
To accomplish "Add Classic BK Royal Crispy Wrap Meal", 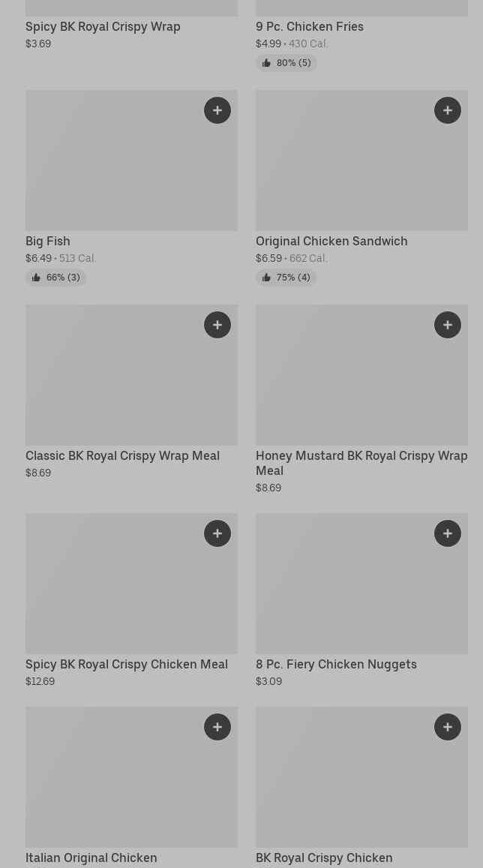I will [x=217, y=325].
